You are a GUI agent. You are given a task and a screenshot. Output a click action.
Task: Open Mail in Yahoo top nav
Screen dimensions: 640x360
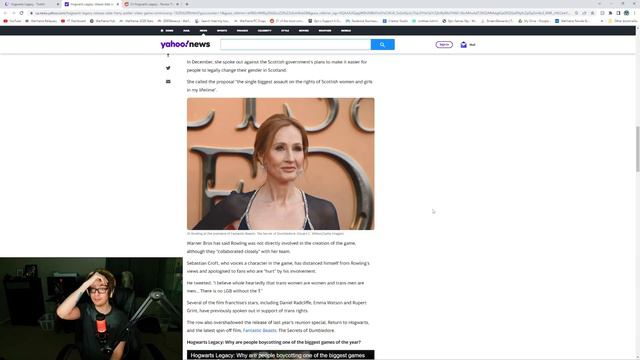pyautogui.click(x=186, y=31)
